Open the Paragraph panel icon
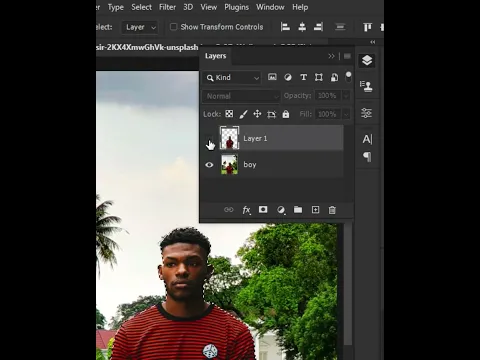 click(367, 157)
